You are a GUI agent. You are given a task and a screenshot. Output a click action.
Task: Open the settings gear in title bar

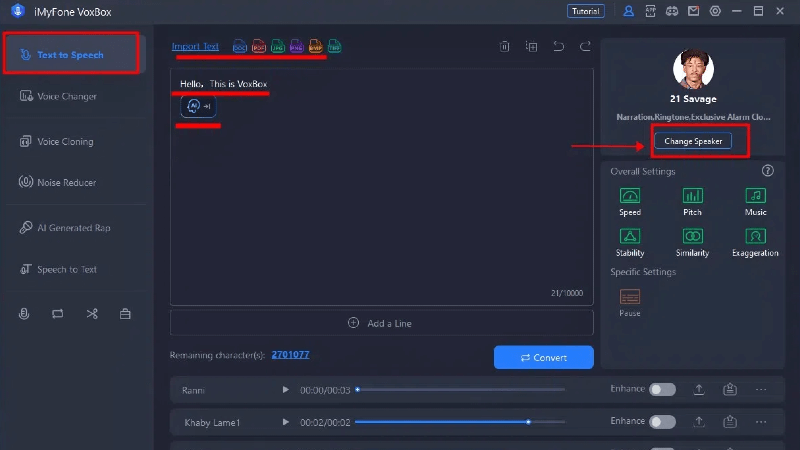[715, 11]
